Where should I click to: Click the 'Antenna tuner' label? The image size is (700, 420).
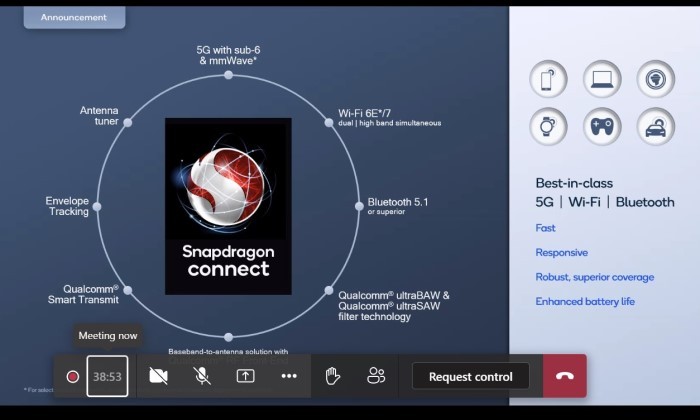(x=99, y=116)
